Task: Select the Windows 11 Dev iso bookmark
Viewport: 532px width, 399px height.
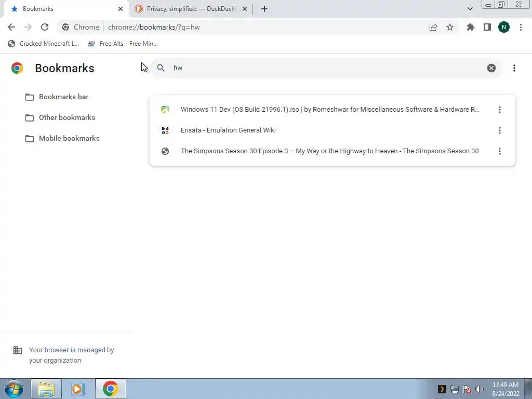Action: pos(332,110)
